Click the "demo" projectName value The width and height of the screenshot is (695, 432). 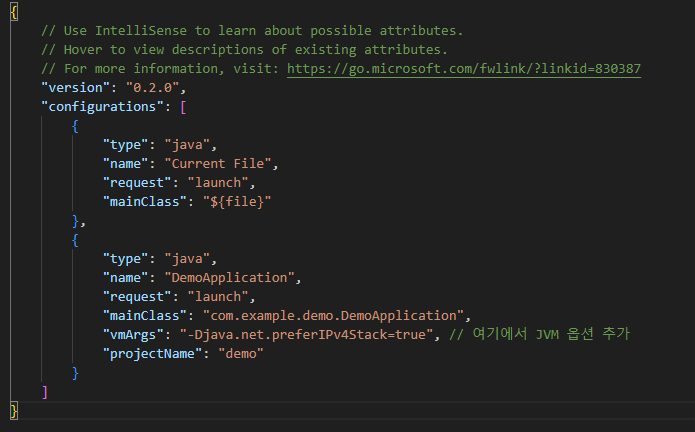click(241, 354)
